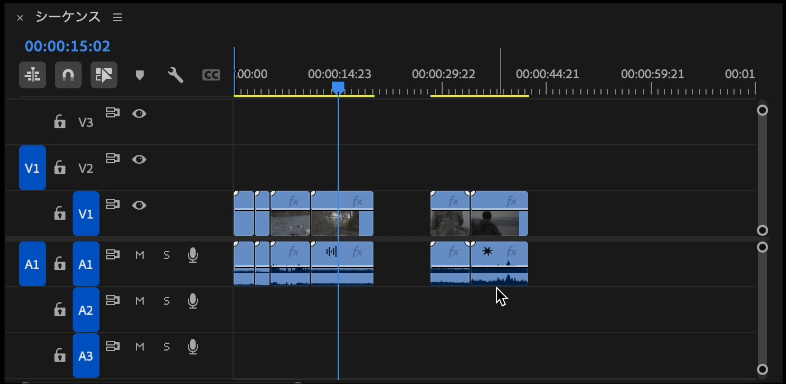
Task: Click ruler at 00:00:29:22
Action: pos(443,74)
